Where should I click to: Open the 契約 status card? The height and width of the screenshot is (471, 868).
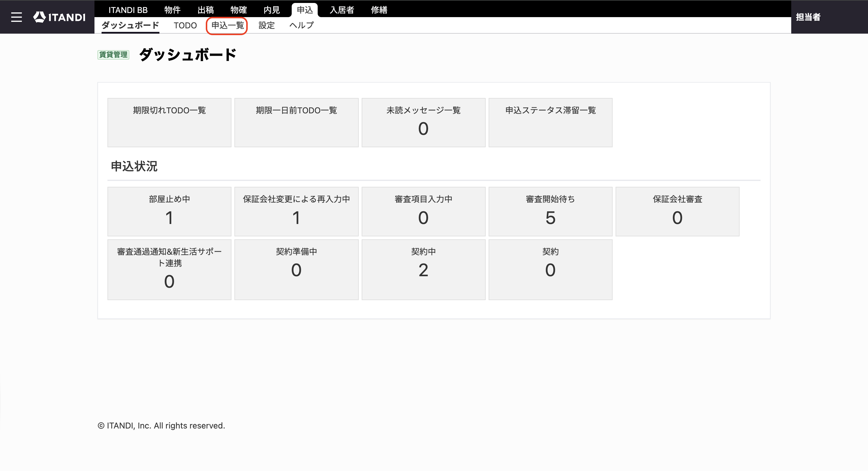550,270
